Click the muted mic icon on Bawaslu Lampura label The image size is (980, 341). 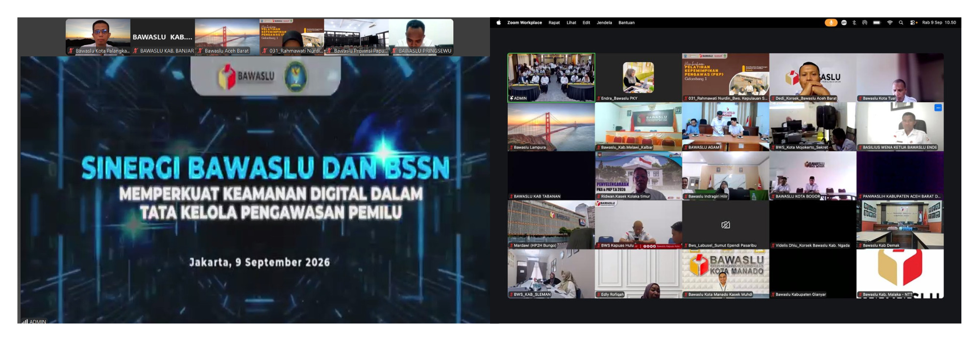[511, 147]
